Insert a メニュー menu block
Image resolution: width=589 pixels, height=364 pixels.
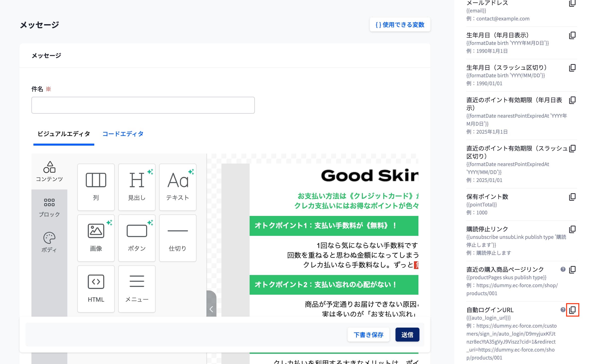pyautogui.click(x=137, y=289)
